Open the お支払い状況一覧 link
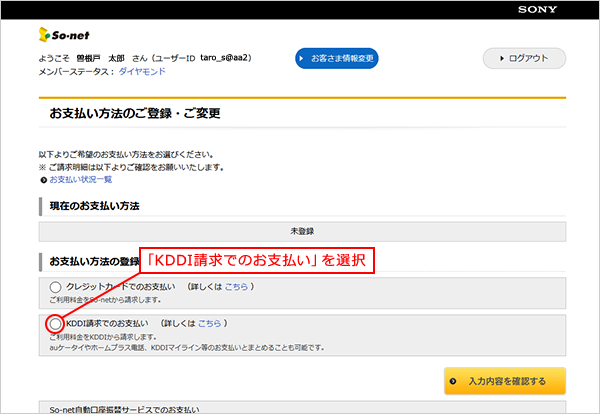Viewport: 600px width, 414px height. pos(80,180)
